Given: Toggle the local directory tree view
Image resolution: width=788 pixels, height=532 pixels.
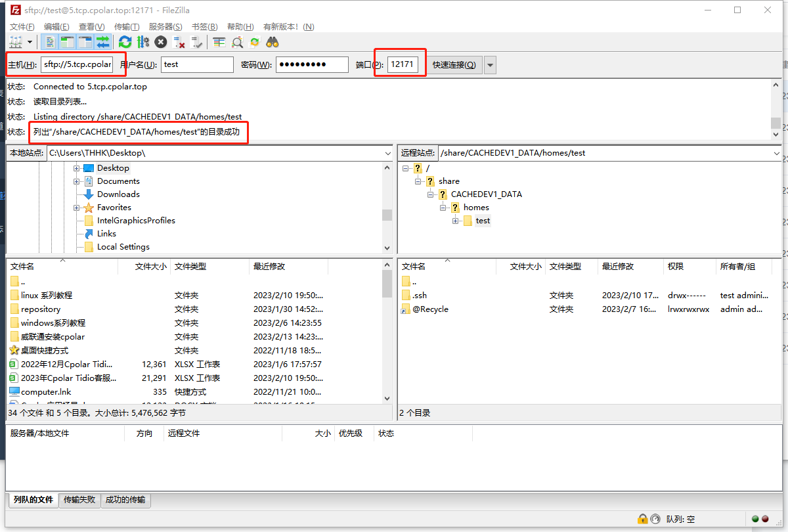Looking at the screenshot, I should tap(68, 42).
